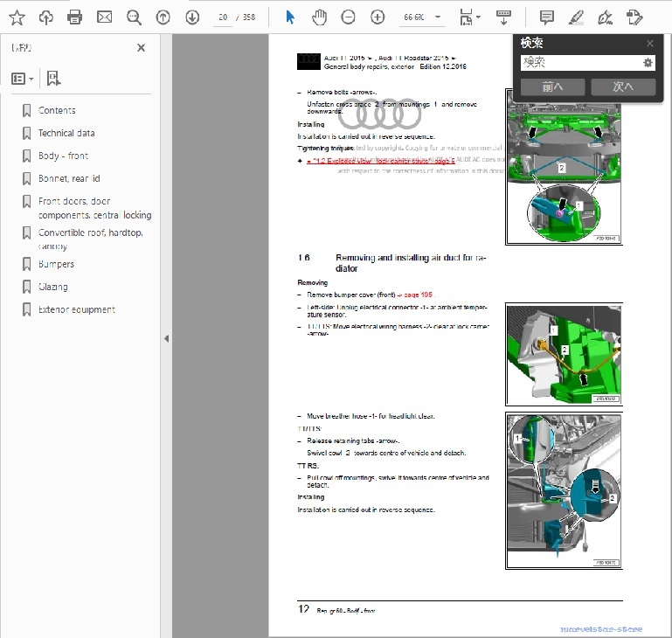Follow the red Exploded view link
672x638 pixels.
point(381,161)
